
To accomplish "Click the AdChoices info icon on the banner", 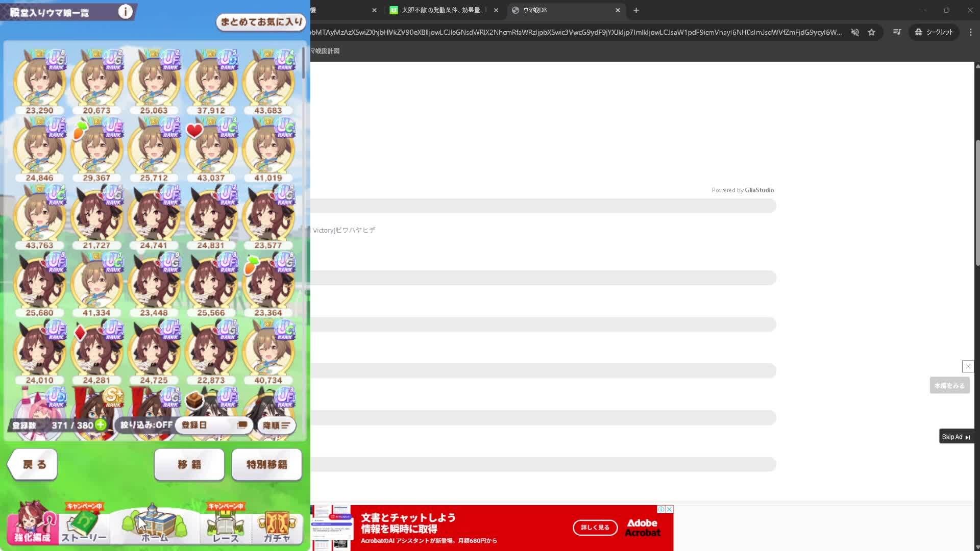I will click(661, 509).
